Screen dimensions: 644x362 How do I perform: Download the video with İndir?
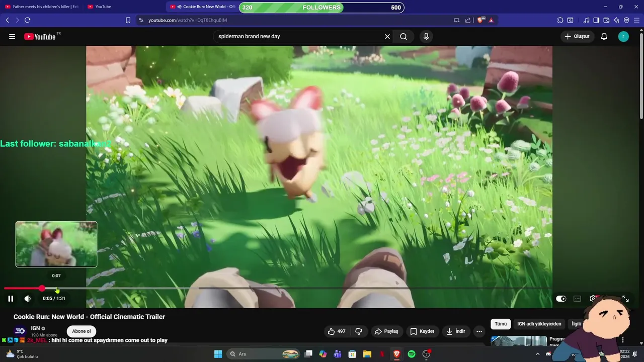tap(456, 331)
